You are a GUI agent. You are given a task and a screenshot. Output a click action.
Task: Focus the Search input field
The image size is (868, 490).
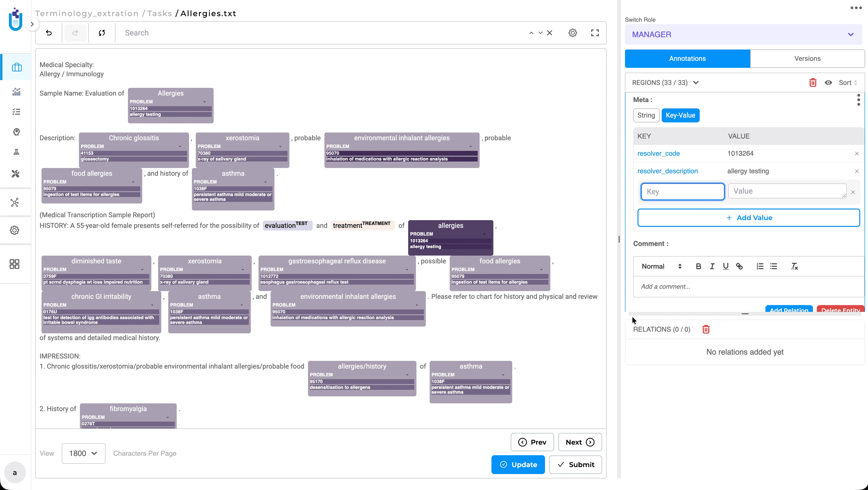(x=320, y=33)
